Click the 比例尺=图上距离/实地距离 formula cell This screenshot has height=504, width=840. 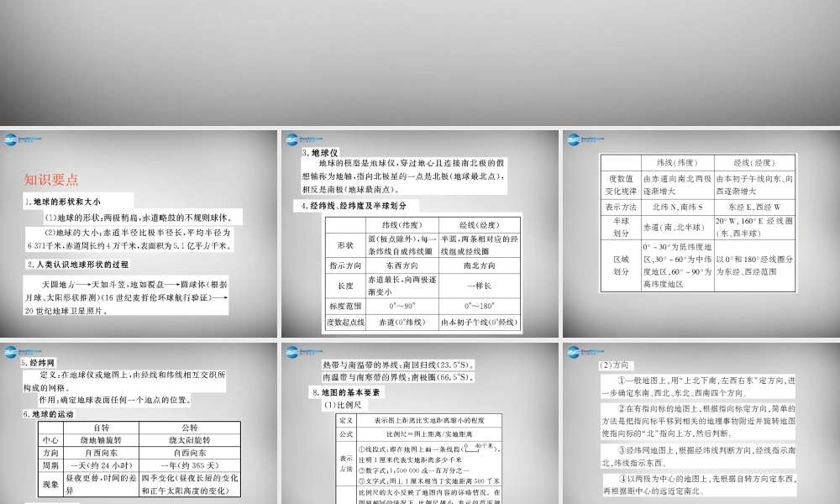pyautogui.click(x=429, y=433)
